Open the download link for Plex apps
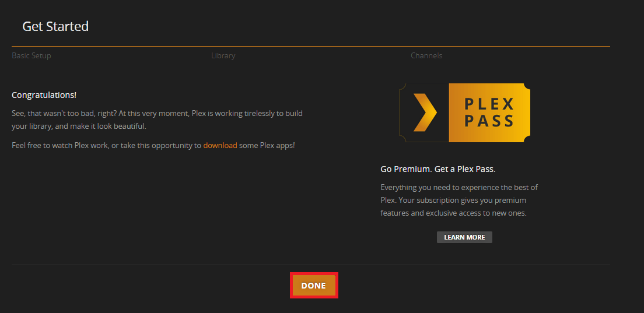 (x=220, y=145)
